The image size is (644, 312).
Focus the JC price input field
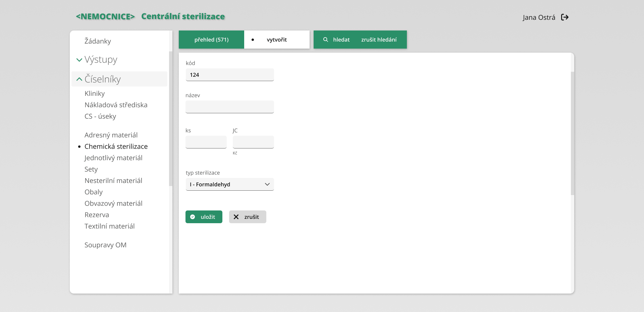[x=253, y=142]
